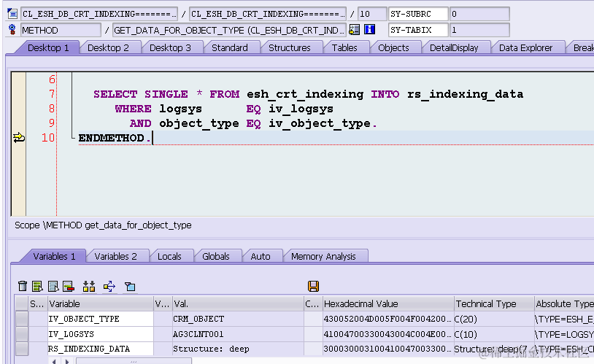594x364 pixels.
Task: Open the DetailDisplay tab
Action: 454,47
